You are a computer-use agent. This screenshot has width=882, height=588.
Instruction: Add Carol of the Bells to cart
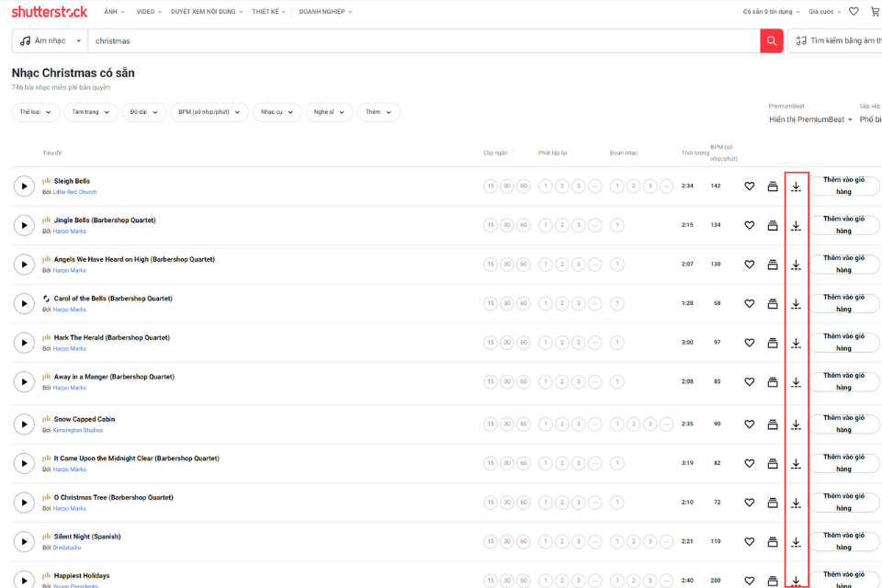[843, 304]
